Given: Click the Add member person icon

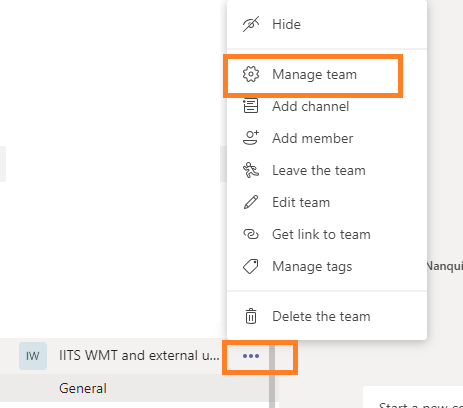Looking at the screenshot, I should [251, 138].
